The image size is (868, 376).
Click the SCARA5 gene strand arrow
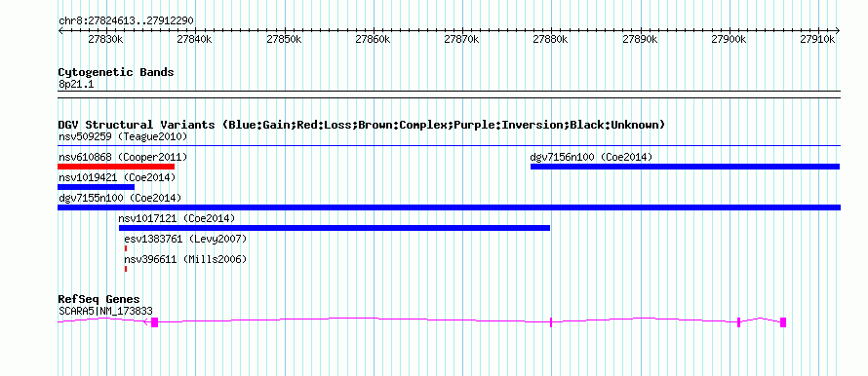(146, 322)
